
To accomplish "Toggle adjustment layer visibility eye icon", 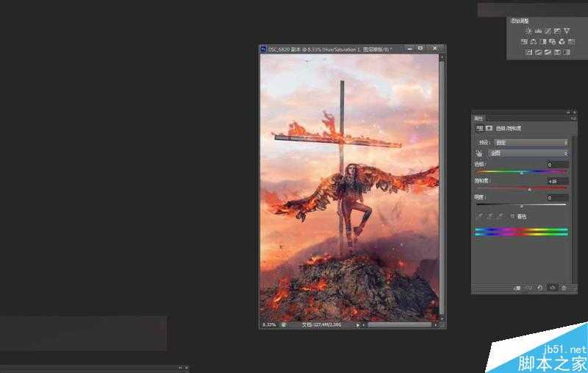I will [x=552, y=288].
